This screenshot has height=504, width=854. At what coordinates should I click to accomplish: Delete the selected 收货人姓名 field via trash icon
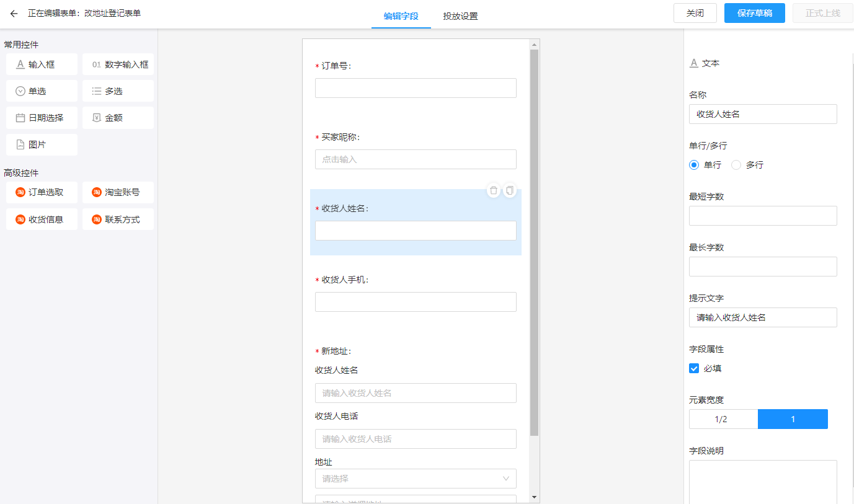point(494,191)
